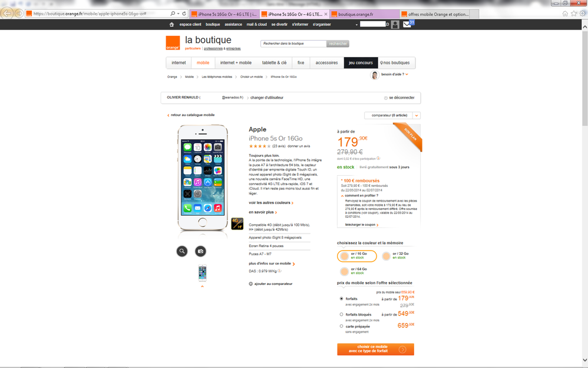588x368 pixels.
Task: Zoom the phone image with magnifier icon
Action: (x=182, y=251)
